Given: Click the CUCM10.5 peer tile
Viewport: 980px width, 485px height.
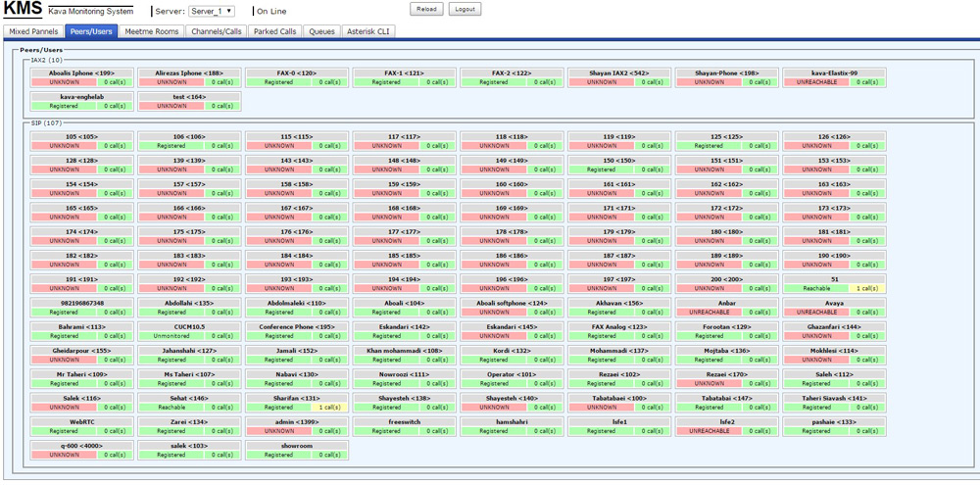Looking at the screenshot, I should (x=189, y=327).
